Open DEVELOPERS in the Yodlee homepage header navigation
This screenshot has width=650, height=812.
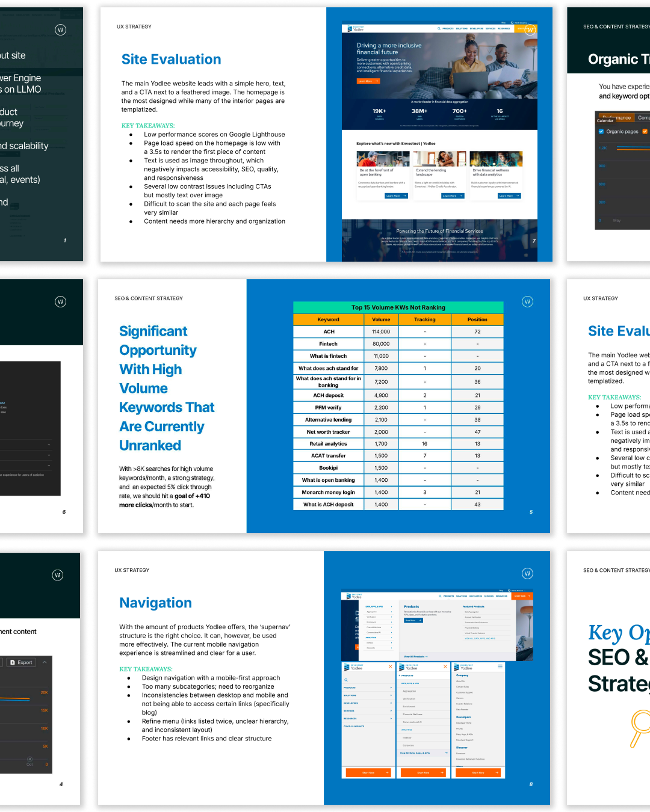(x=477, y=28)
